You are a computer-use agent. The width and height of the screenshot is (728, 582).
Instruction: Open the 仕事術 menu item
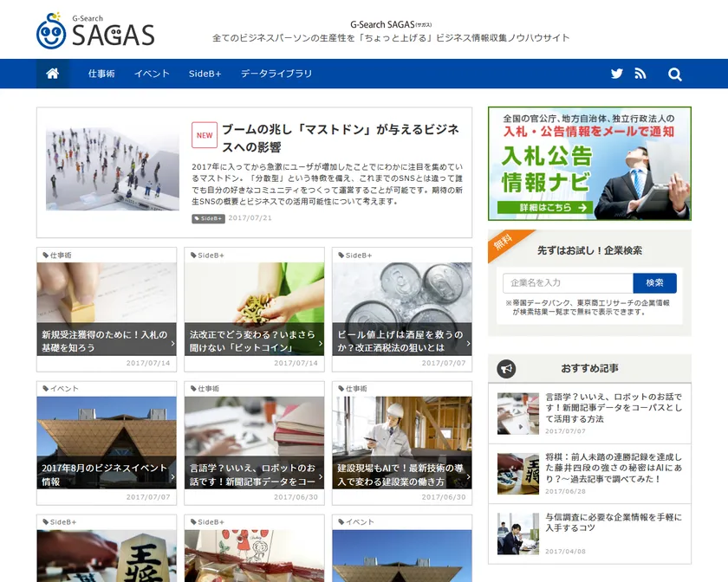(101, 74)
